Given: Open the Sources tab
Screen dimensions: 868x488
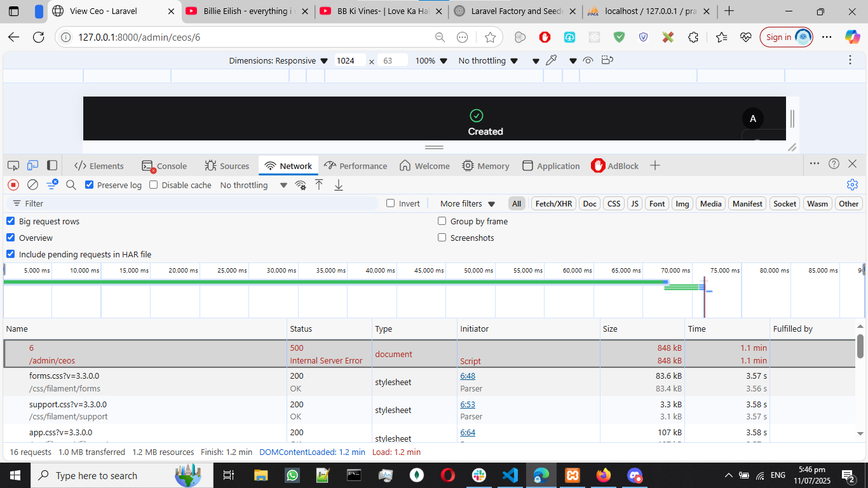Looking at the screenshot, I should (227, 166).
